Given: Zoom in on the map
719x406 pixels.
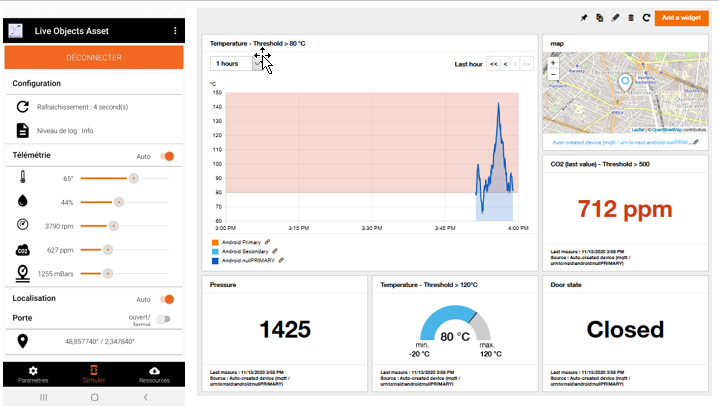Looking at the screenshot, I should click(553, 63).
